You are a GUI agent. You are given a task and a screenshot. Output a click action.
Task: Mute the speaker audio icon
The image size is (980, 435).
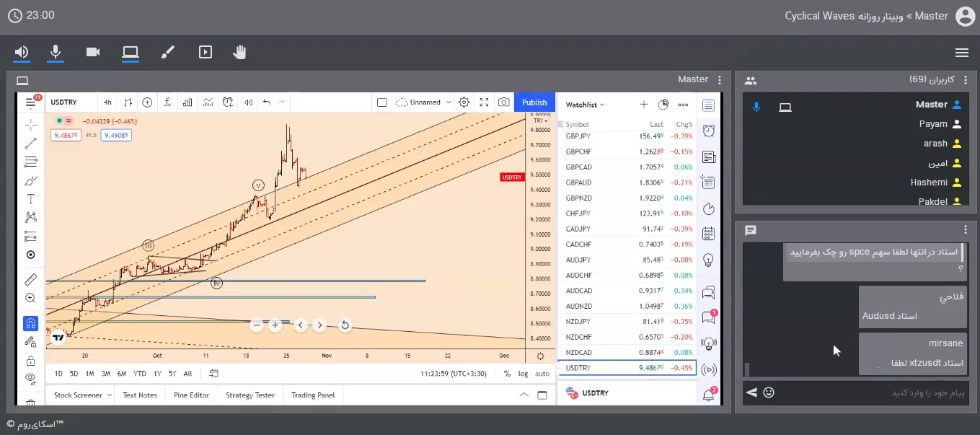click(22, 52)
